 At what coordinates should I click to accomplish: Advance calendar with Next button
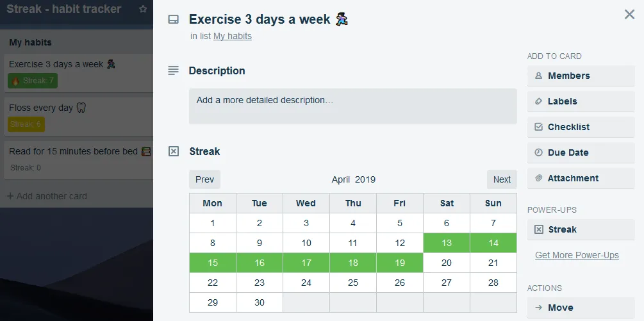pyautogui.click(x=502, y=179)
